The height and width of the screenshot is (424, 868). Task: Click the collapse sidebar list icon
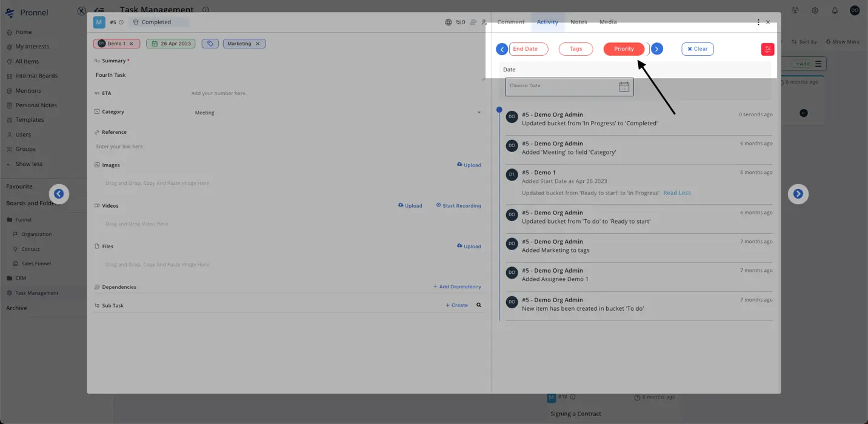(99, 10)
